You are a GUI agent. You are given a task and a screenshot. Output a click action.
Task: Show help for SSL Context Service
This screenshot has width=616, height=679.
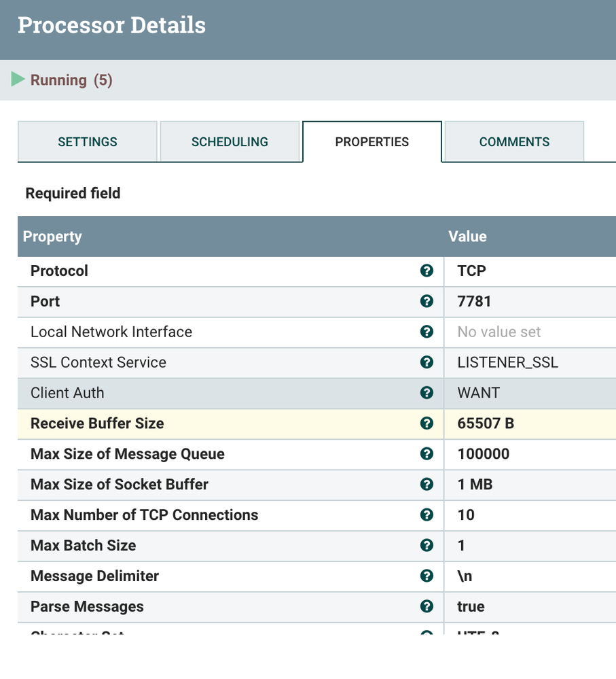click(427, 362)
